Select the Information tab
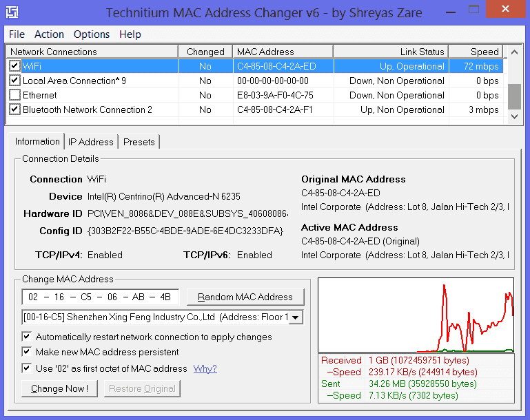This screenshot has height=420, width=530. click(x=37, y=141)
